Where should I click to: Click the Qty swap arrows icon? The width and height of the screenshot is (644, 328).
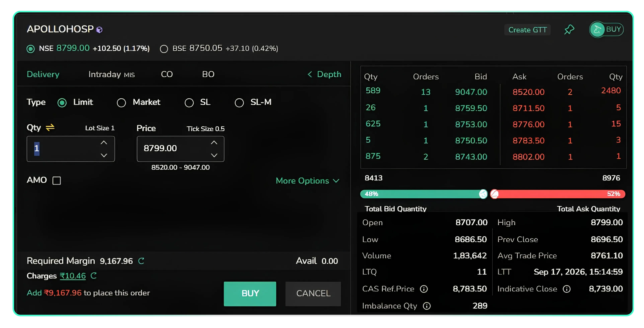tap(50, 128)
